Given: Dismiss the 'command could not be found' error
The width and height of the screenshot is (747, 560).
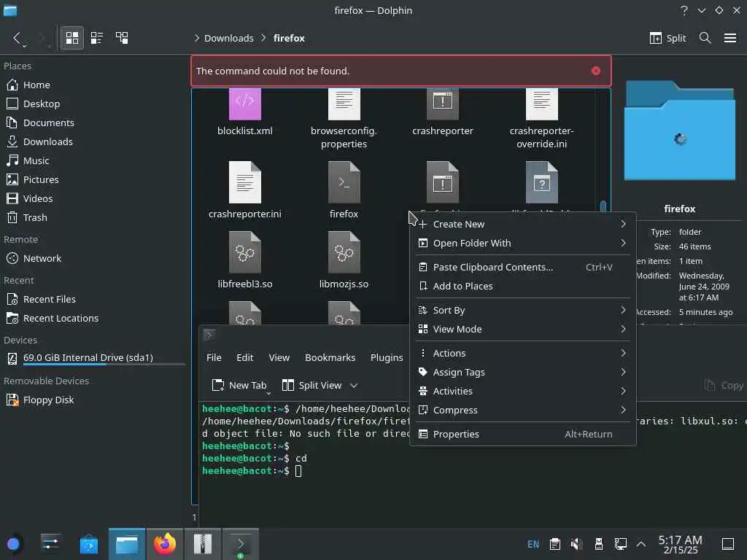Looking at the screenshot, I should tap(595, 71).
